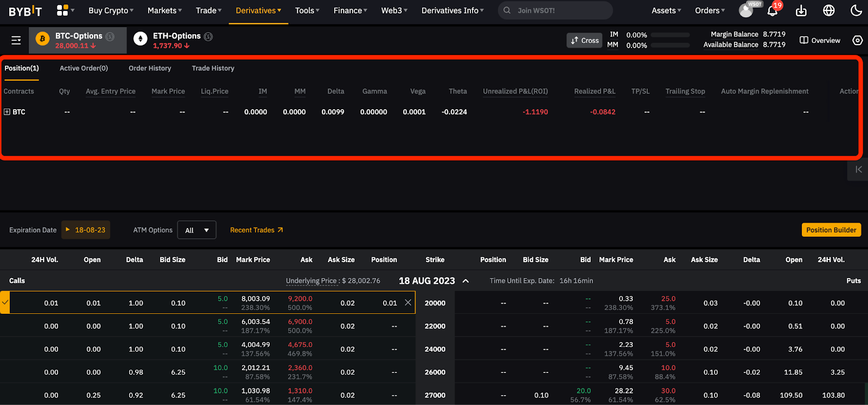868x405 pixels.
Task: Open the hamburger sidebar menu icon
Action: tap(16, 40)
